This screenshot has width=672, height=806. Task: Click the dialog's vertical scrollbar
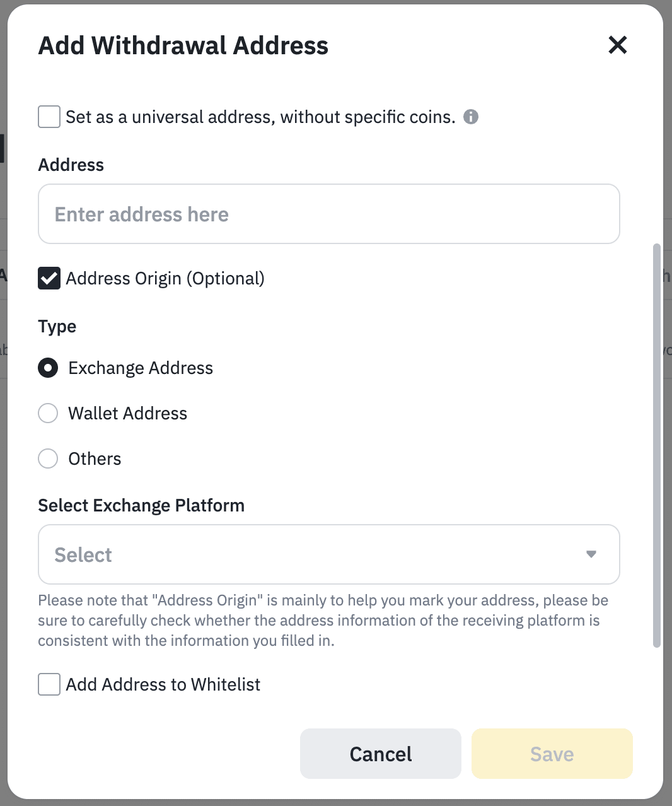(656, 445)
